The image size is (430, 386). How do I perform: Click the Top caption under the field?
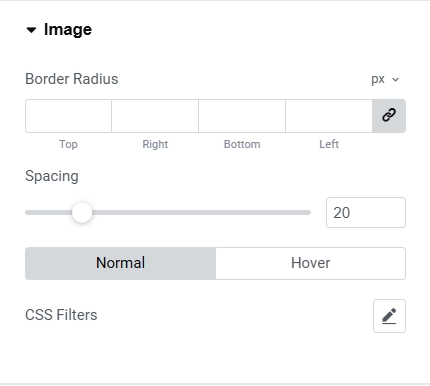click(x=68, y=144)
